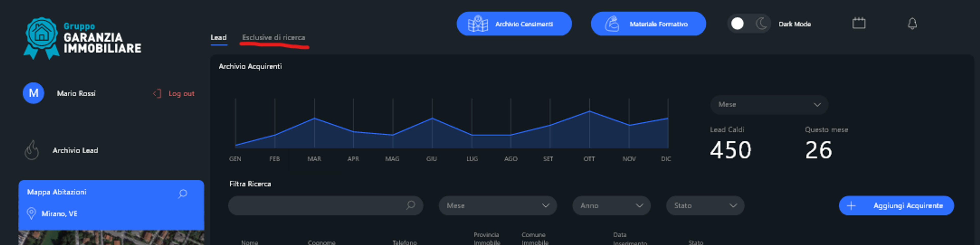Open the Mario Rossi avatar
The height and width of the screenshot is (245, 980).
(x=33, y=93)
